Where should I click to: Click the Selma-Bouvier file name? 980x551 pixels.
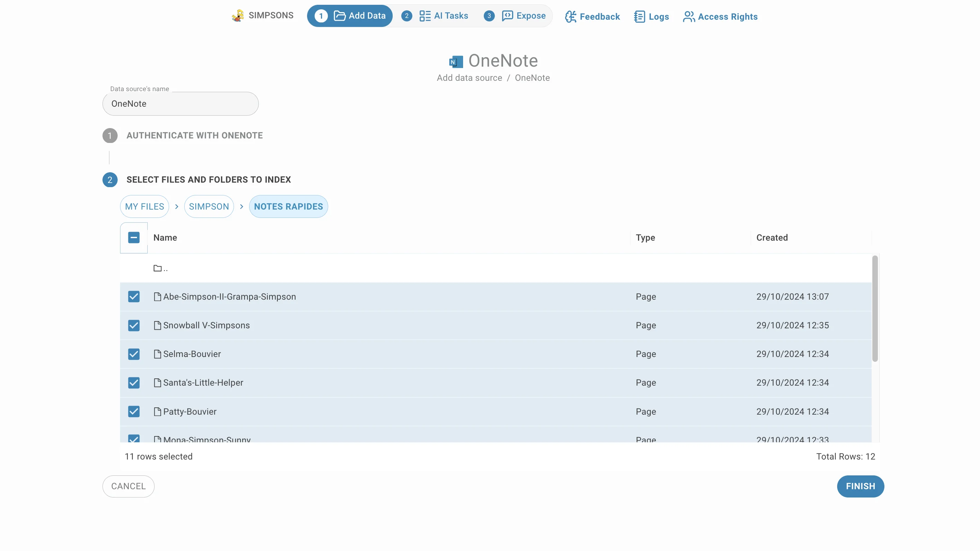click(192, 354)
